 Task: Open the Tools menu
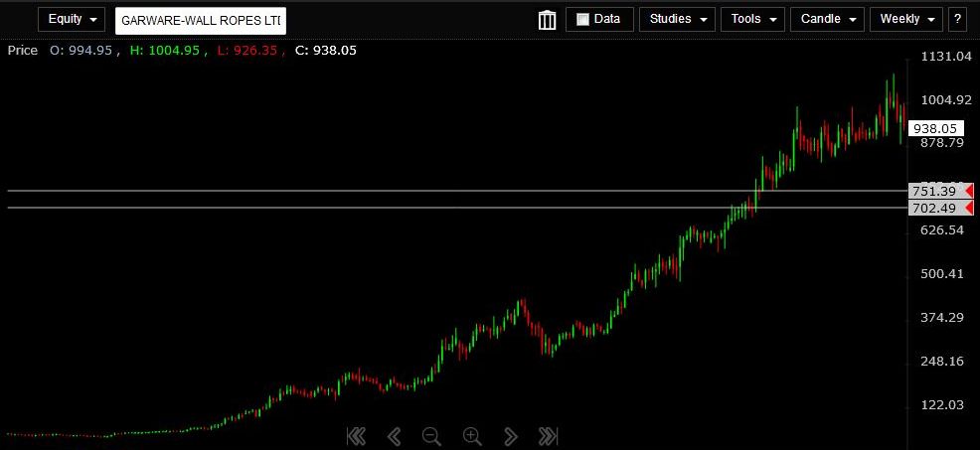click(x=752, y=19)
